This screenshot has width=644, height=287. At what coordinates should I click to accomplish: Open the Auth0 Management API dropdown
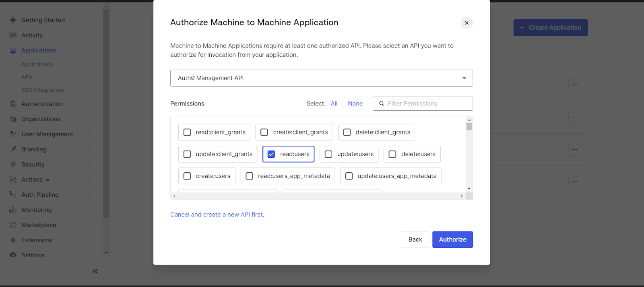click(x=322, y=78)
